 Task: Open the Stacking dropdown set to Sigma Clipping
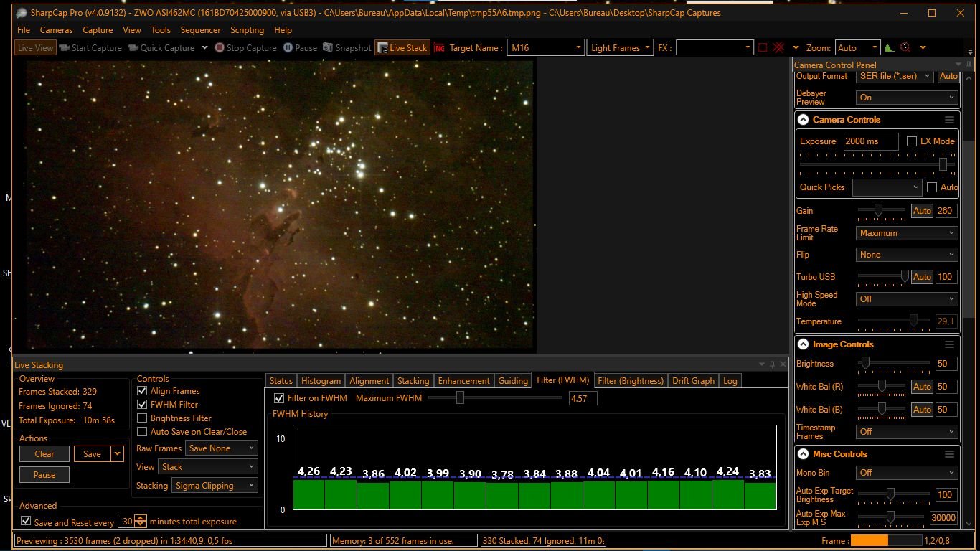tap(215, 486)
